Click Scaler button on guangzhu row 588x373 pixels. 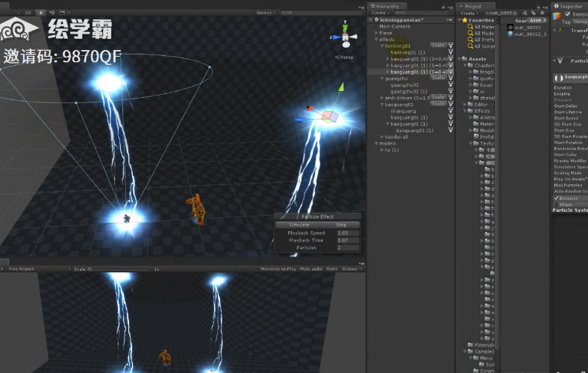[x=438, y=78]
